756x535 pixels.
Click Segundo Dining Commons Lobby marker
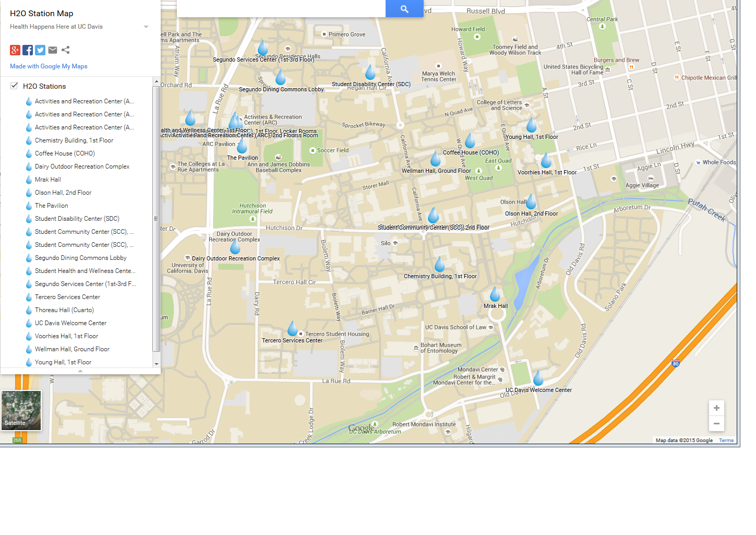tap(281, 77)
